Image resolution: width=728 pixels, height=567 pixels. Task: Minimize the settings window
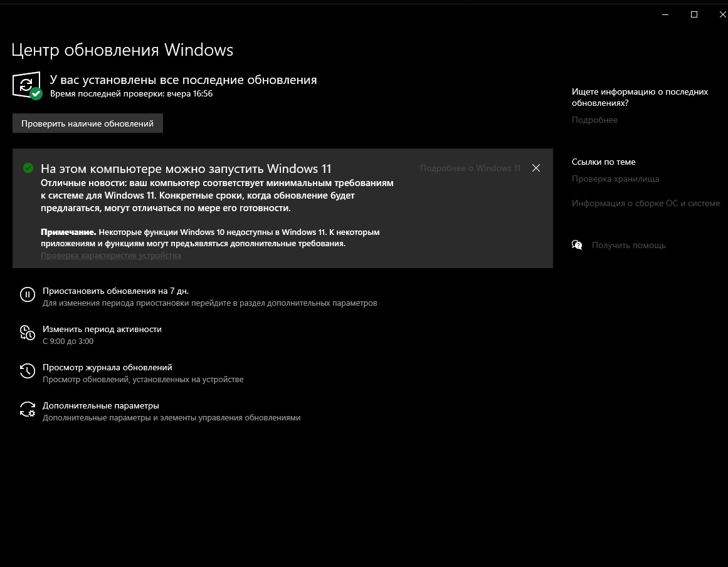[665, 14]
